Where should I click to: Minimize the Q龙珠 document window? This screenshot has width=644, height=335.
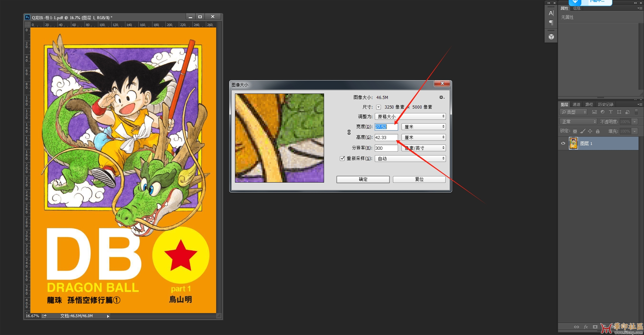190,17
